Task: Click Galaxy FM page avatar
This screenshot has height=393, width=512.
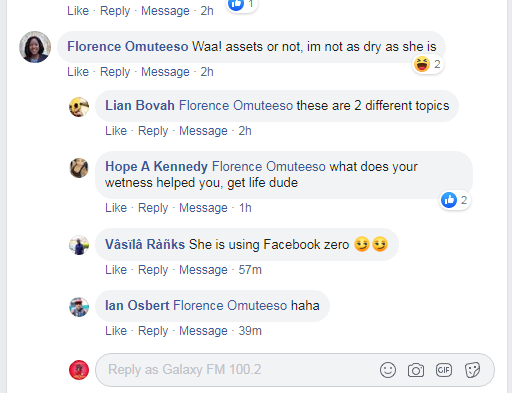Action: click(x=79, y=370)
